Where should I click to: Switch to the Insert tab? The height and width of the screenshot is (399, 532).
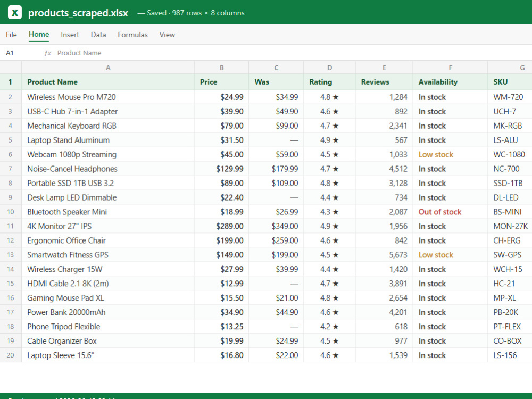[70, 35]
